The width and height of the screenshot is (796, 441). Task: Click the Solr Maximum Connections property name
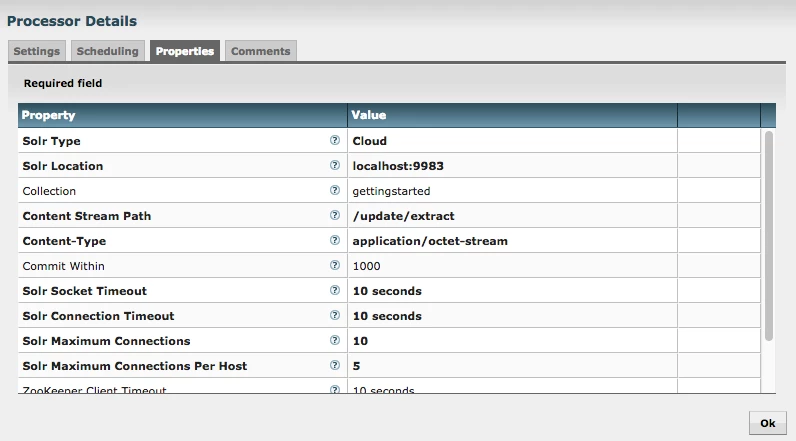point(106,341)
